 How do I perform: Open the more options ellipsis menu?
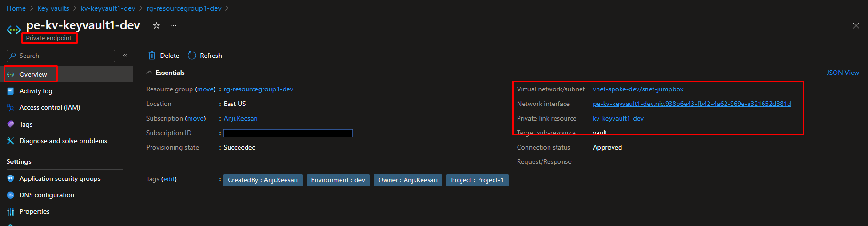[174, 25]
